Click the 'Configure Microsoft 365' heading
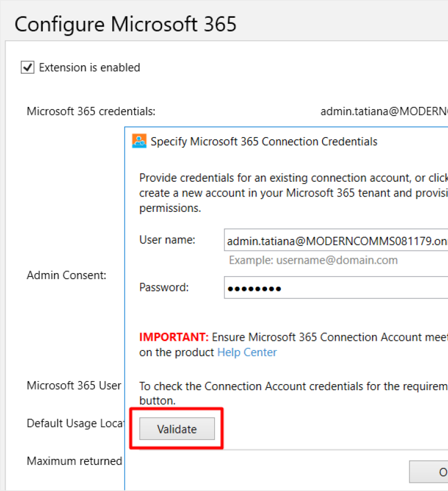Image resolution: width=448 pixels, height=491 pixels. 125,24
